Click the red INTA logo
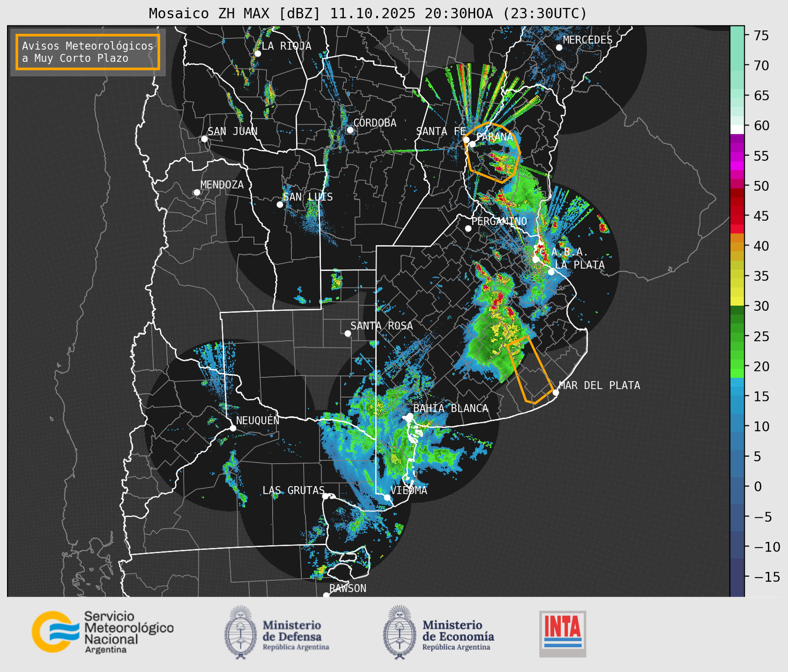This screenshot has height=672, width=788. (563, 634)
